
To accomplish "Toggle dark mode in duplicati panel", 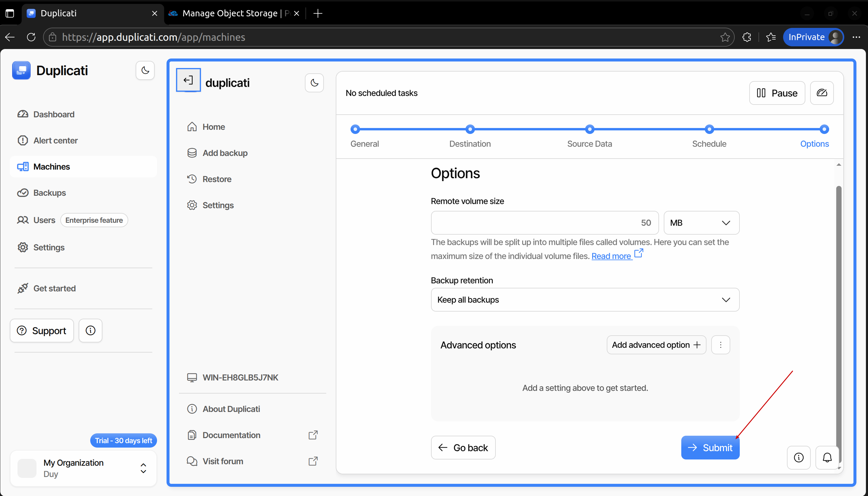I will click(314, 83).
